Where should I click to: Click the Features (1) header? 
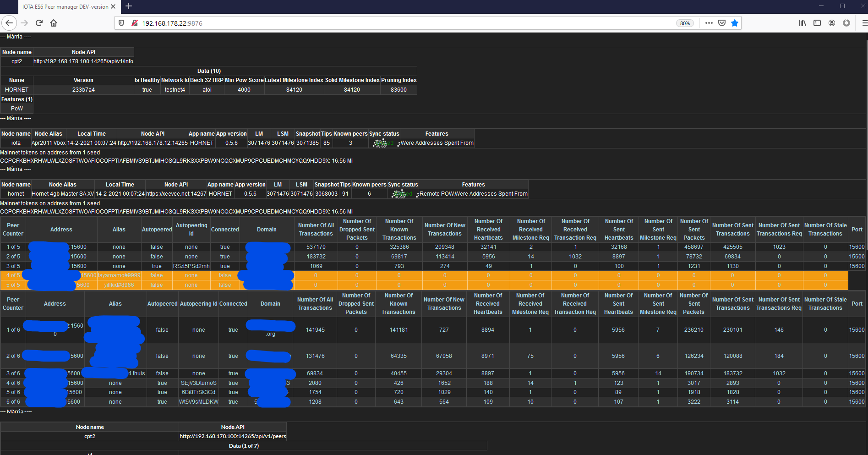point(17,99)
